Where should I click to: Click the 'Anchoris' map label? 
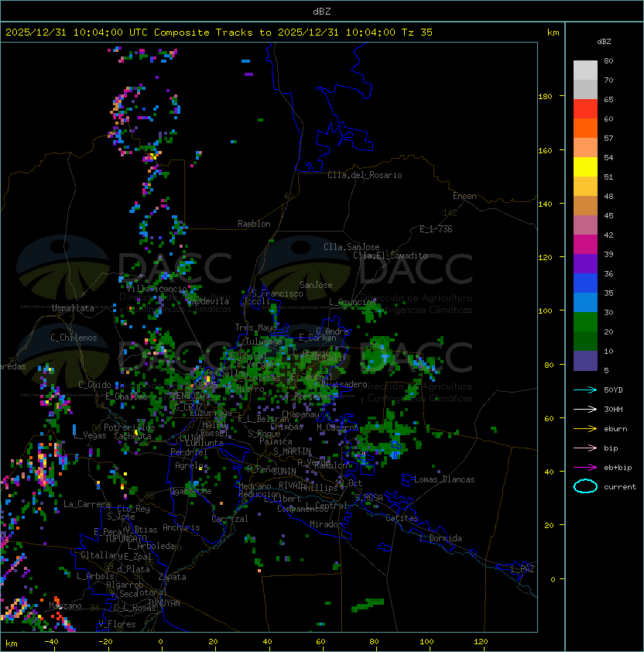(181, 527)
